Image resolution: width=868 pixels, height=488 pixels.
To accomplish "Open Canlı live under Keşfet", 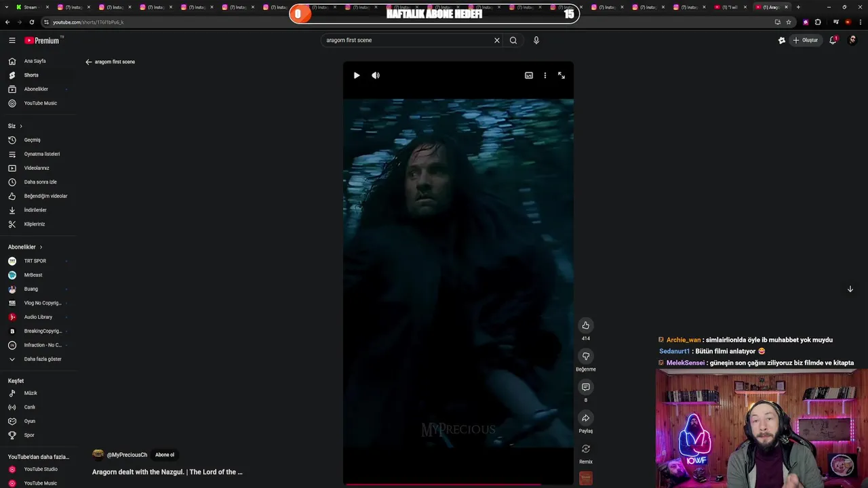I will [37, 407].
